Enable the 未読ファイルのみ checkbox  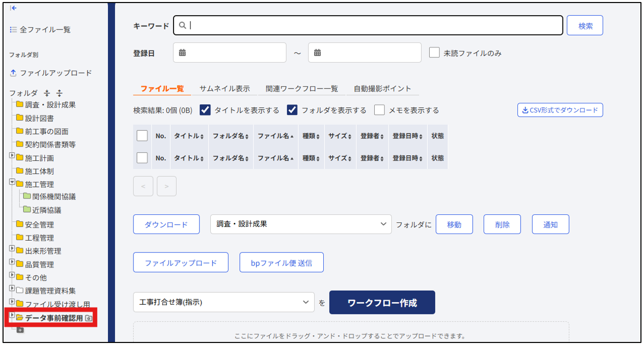pyautogui.click(x=434, y=52)
